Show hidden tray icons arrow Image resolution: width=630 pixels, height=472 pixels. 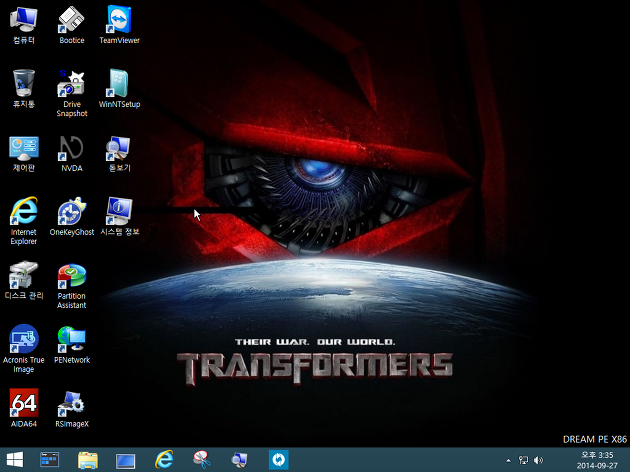508,460
